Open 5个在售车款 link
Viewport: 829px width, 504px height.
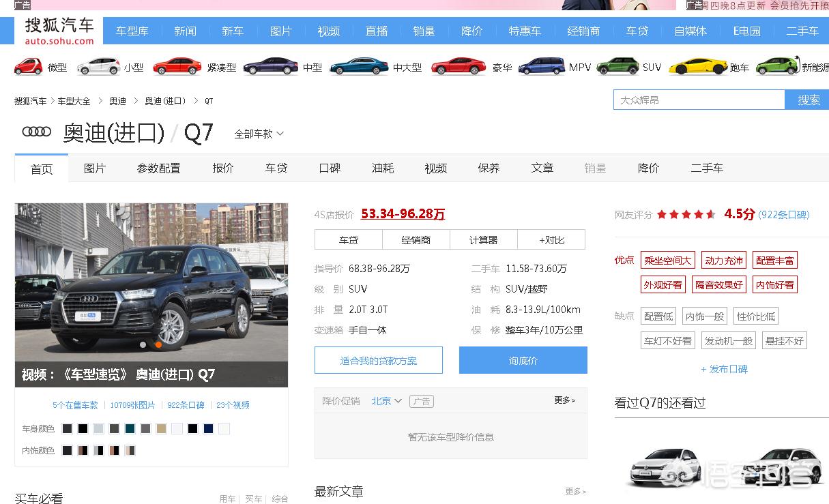pyautogui.click(x=75, y=405)
